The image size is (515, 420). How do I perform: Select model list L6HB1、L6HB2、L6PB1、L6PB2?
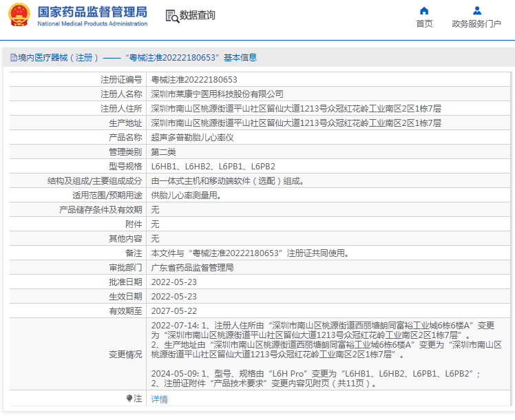[213, 167]
